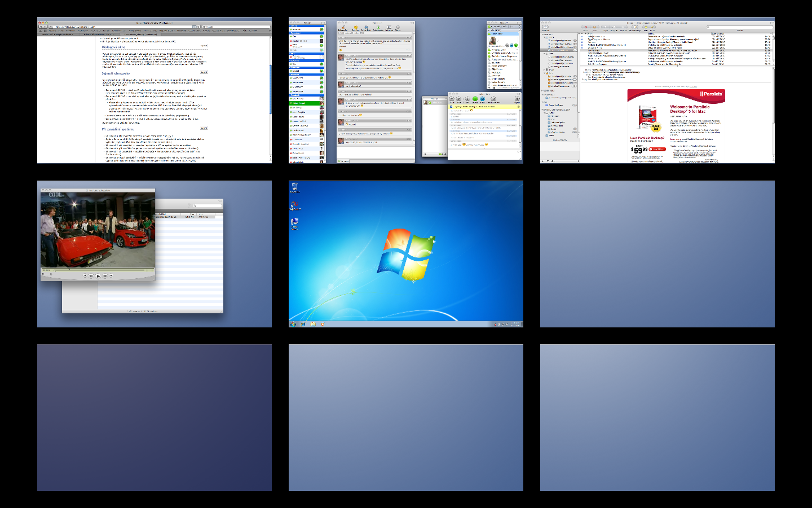
Task: Click the 'Sejmutí obrazovky' section heading
Action: 116,73
